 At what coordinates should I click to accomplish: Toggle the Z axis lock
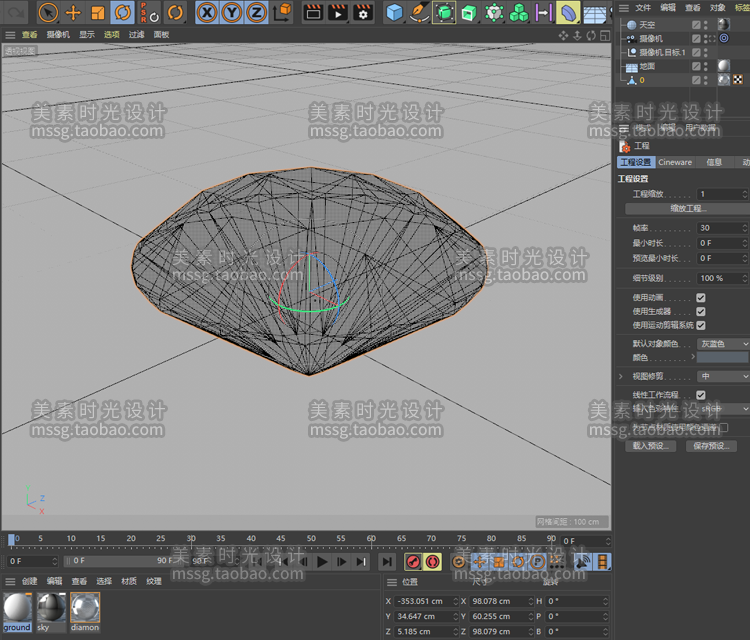[x=255, y=13]
